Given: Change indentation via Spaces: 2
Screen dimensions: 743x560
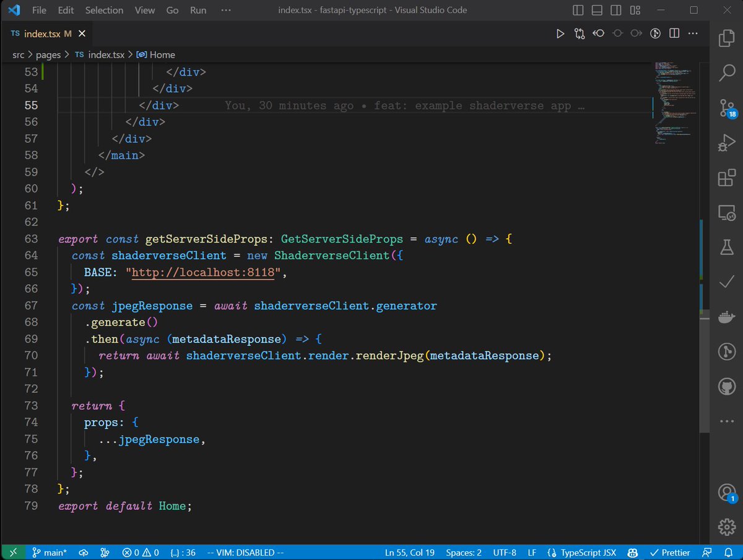Looking at the screenshot, I should [x=464, y=553].
